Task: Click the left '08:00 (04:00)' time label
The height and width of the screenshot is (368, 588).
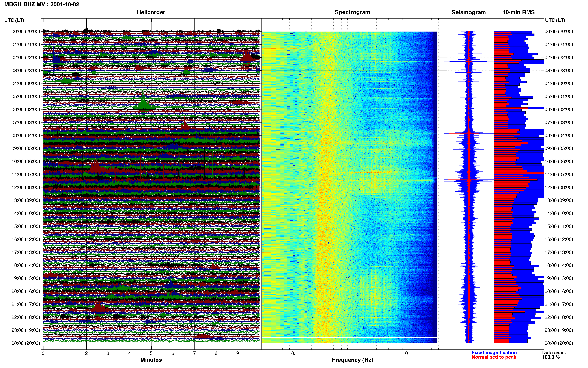Action: pos(26,135)
